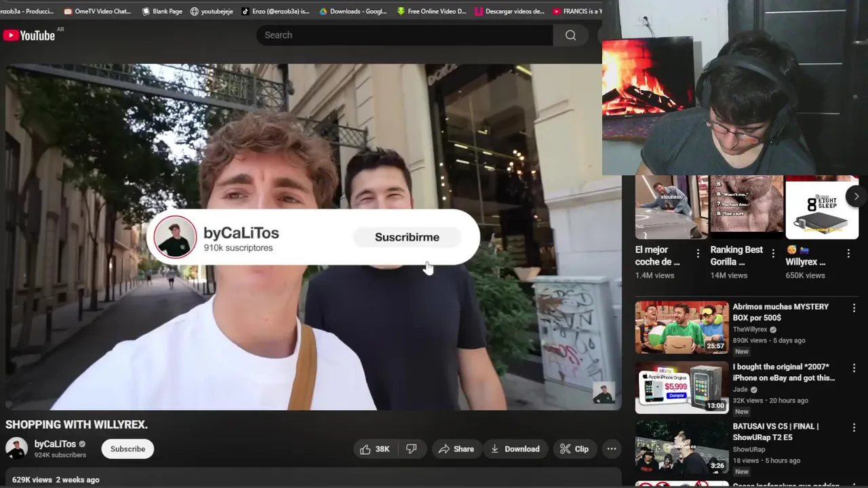This screenshot has height=488, width=868.
Task: Open 'I bought the original *2007* iPhone' title
Action: (x=784, y=372)
